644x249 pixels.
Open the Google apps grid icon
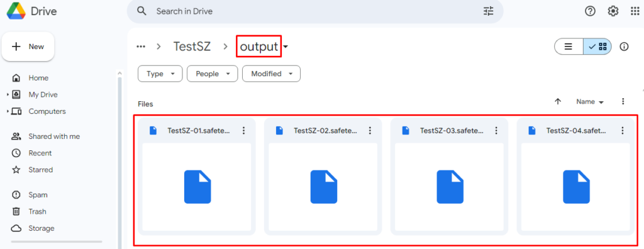635,11
